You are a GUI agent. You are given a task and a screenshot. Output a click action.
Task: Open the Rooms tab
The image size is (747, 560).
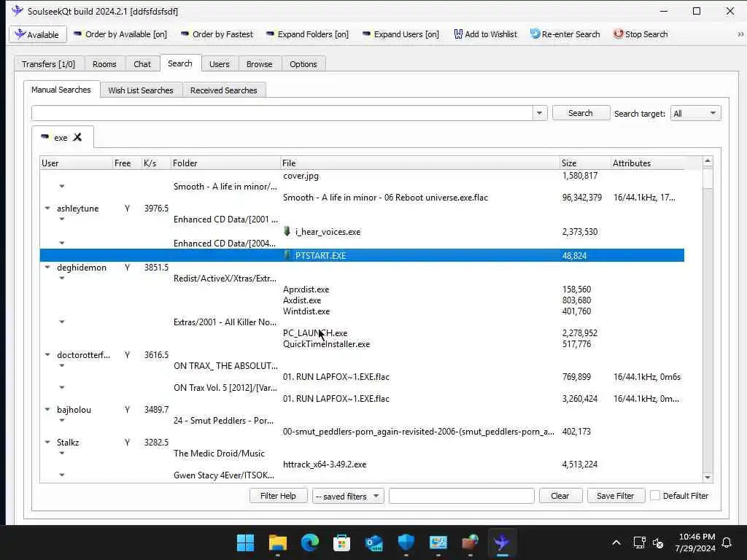coord(104,64)
